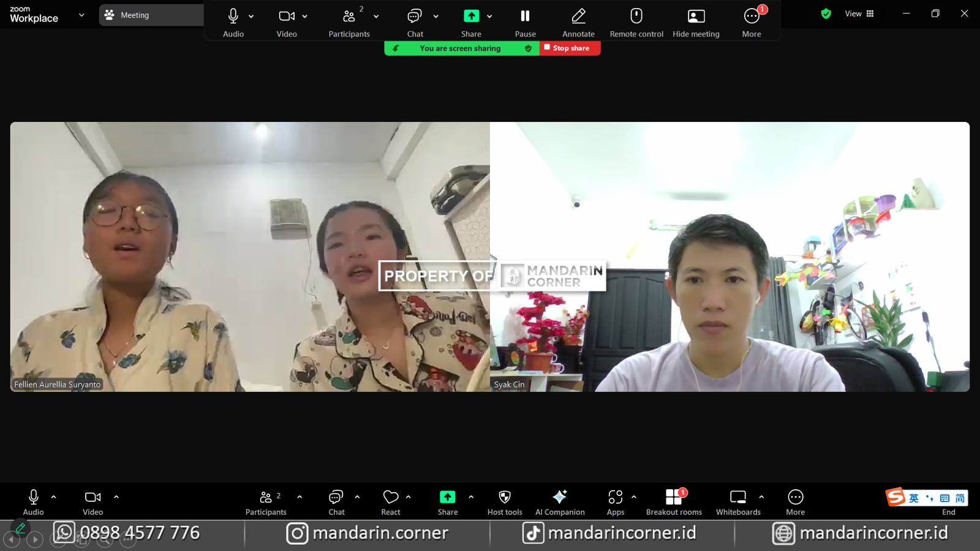Viewport: 980px width, 551px height.
Task: Select Syak Cin's video tile
Action: click(729, 257)
